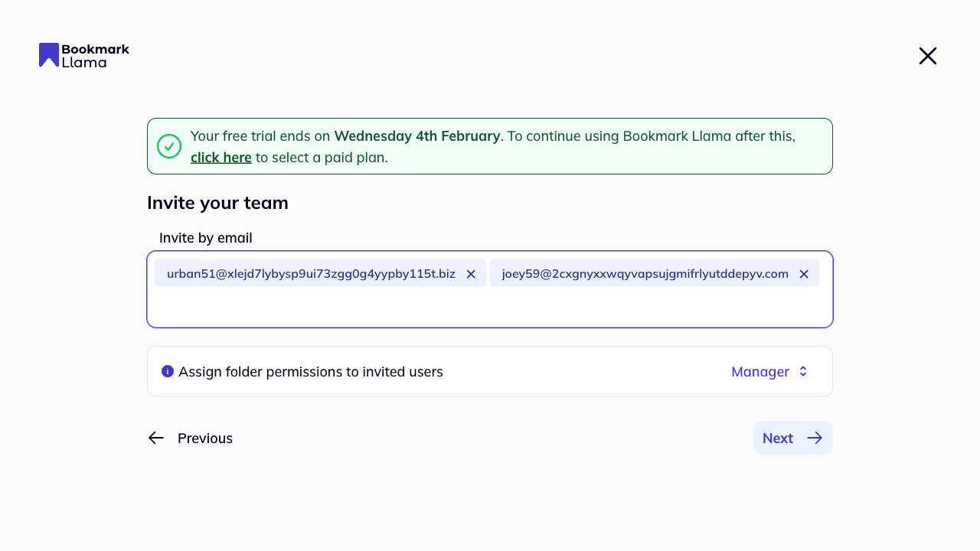Remove the joey59 email chip

point(804,273)
